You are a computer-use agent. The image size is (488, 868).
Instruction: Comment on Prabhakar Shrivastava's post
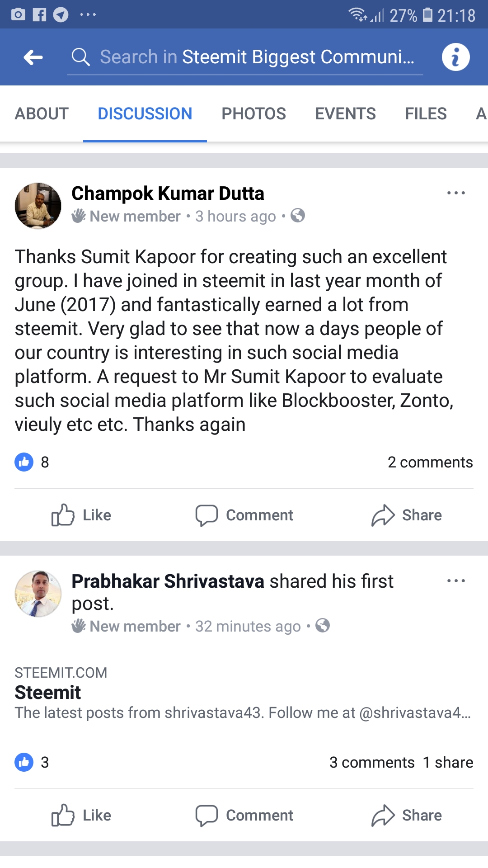(x=244, y=815)
